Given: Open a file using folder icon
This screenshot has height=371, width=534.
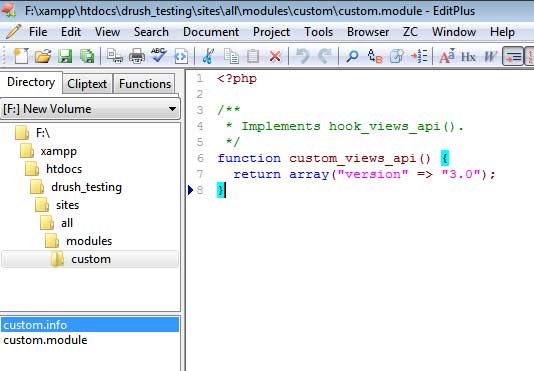Looking at the screenshot, I should tap(43, 56).
